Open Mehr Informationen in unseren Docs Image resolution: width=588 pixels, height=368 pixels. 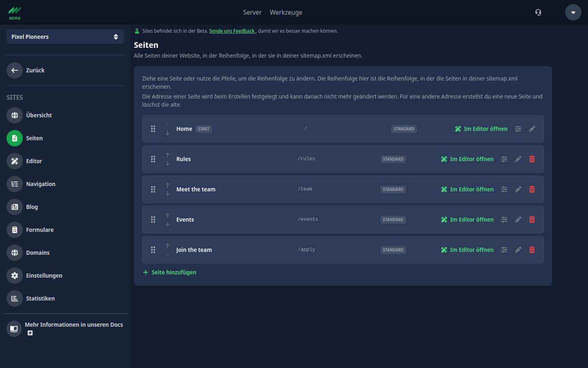pos(65,329)
